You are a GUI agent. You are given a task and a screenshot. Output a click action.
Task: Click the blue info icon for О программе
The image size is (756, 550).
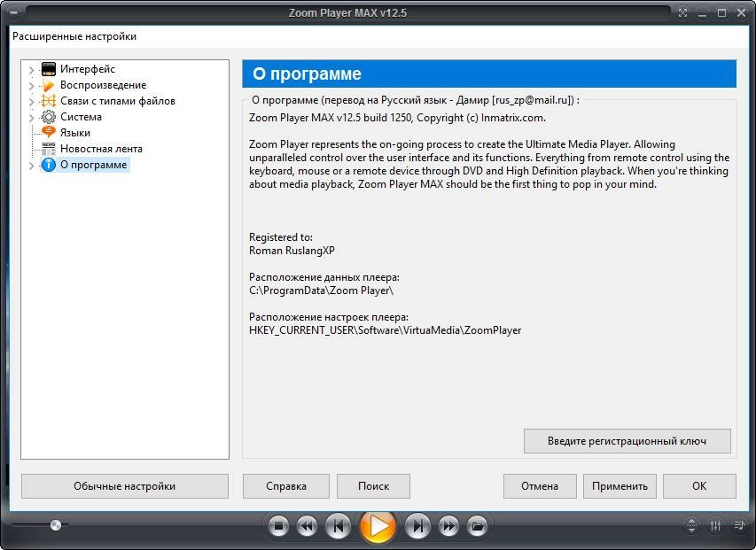tap(49, 165)
